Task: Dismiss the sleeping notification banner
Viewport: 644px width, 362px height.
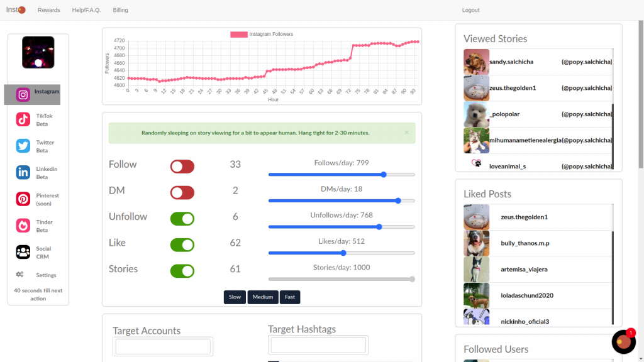Action: [407, 133]
